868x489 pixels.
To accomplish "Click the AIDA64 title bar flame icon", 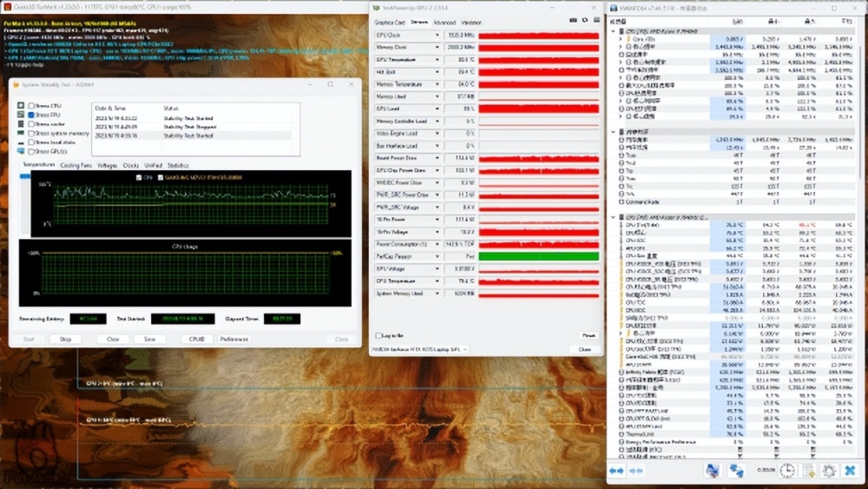I will pyautogui.click(x=16, y=85).
